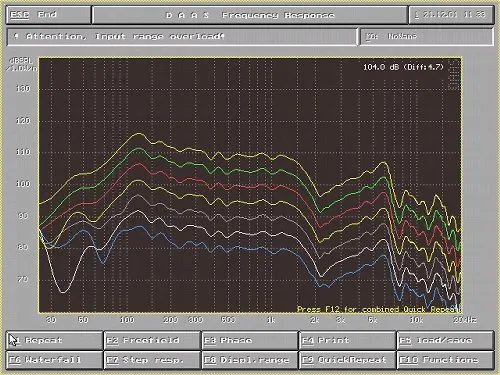This screenshot has width=500, height=375.
Task: Click the 100 Hz frequency axis label
Action: [127, 320]
